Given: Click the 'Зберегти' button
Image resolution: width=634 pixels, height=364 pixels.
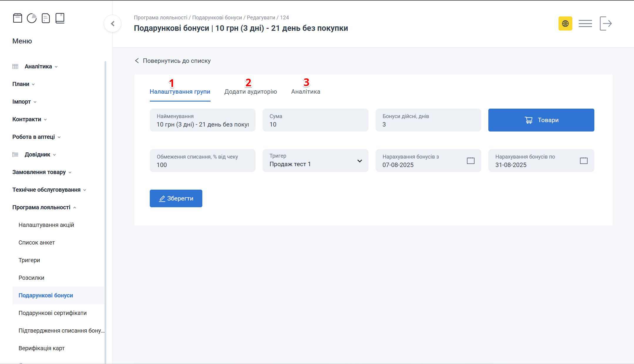Looking at the screenshot, I should 176,198.
